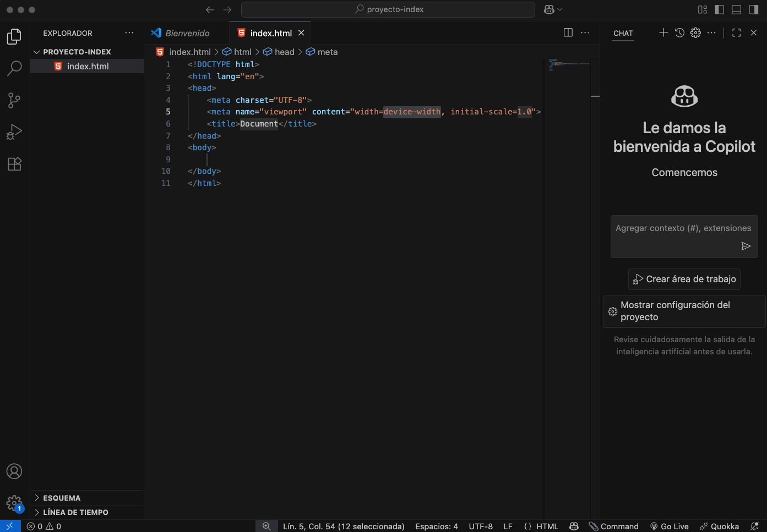Open chat settings gear
This screenshot has width=767, height=532.
point(695,32)
